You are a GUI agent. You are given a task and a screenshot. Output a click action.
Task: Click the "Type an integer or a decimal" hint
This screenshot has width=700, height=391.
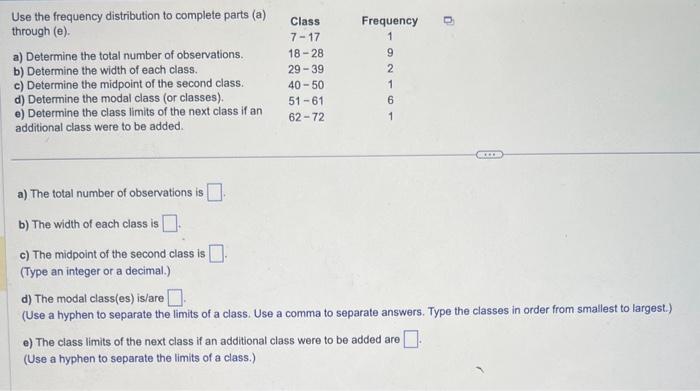point(96,271)
